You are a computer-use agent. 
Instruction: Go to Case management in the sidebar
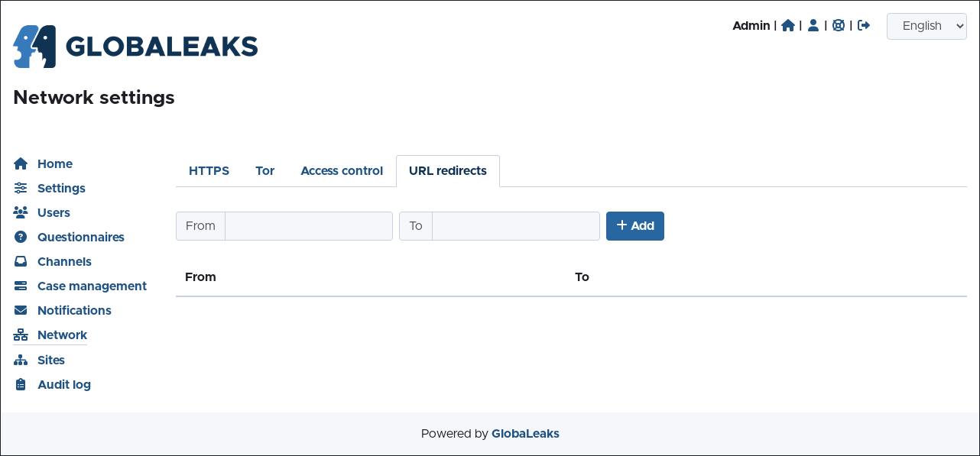point(92,286)
